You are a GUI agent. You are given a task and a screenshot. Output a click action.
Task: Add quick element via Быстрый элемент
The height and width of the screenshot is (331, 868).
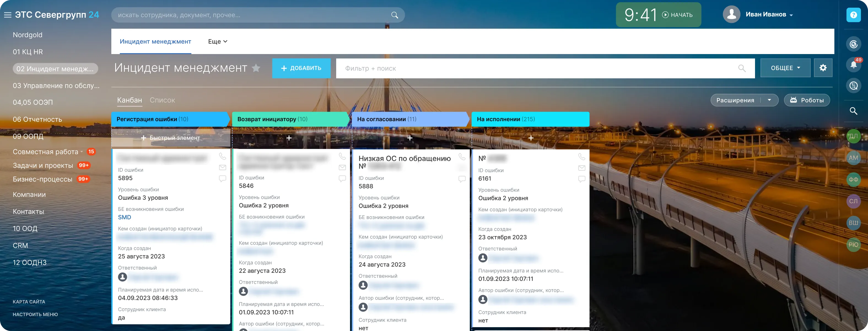click(x=171, y=138)
